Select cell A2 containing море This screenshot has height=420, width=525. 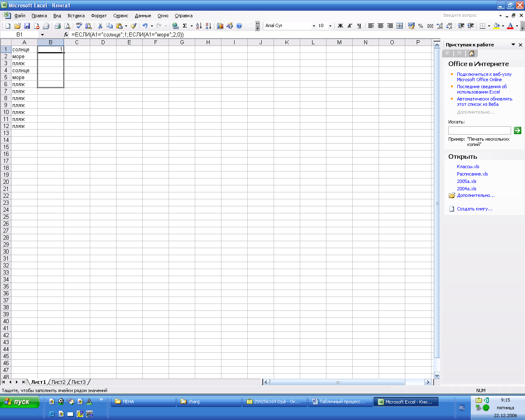click(x=24, y=57)
